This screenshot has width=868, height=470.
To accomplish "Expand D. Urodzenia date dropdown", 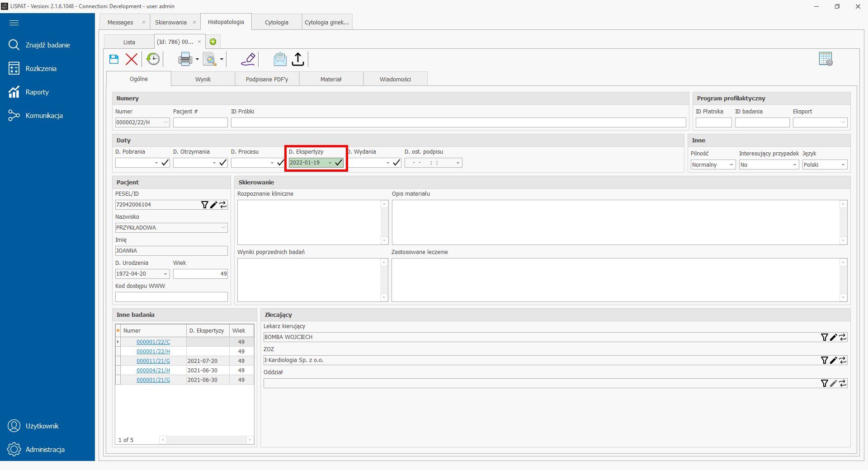I will point(165,274).
